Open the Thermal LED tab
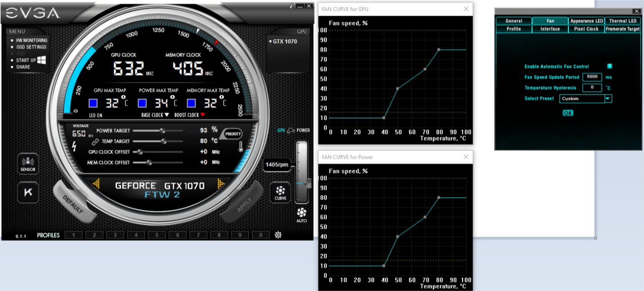The image size is (644, 291). coord(623,21)
